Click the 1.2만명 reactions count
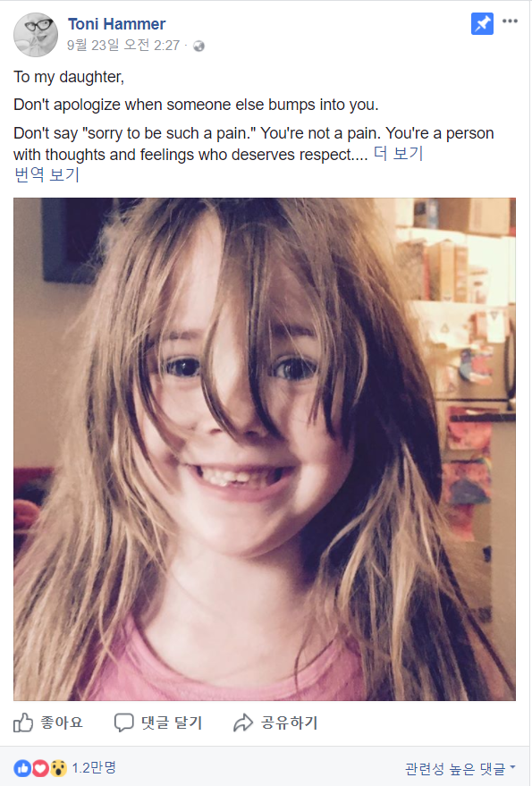The width and height of the screenshot is (532, 786). click(94, 767)
